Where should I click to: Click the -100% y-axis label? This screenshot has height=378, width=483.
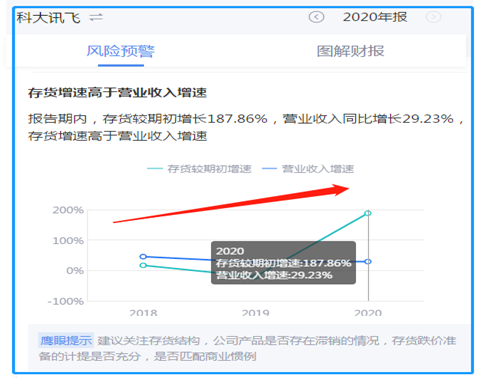pyautogui.click(x=66, y=301)
